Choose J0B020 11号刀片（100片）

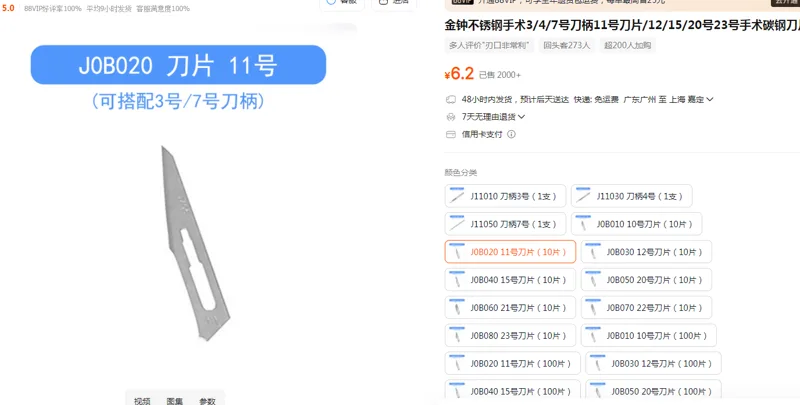(513, 364)
